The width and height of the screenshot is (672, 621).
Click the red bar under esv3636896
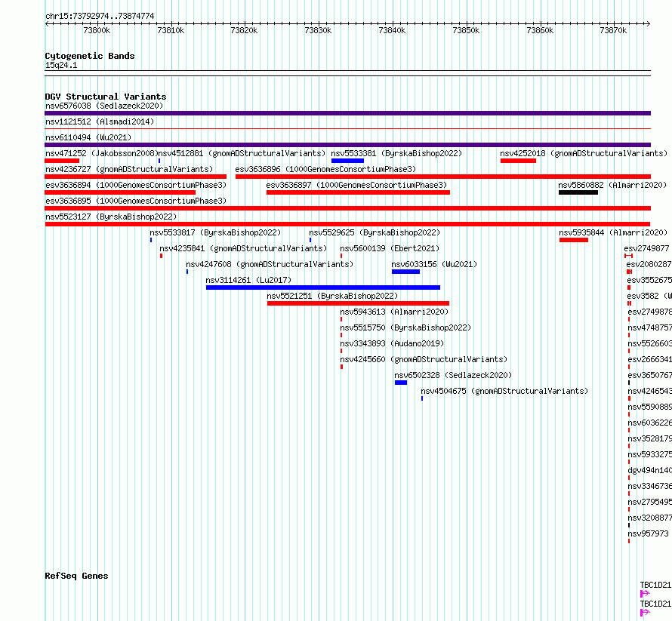tap(443, 177)
